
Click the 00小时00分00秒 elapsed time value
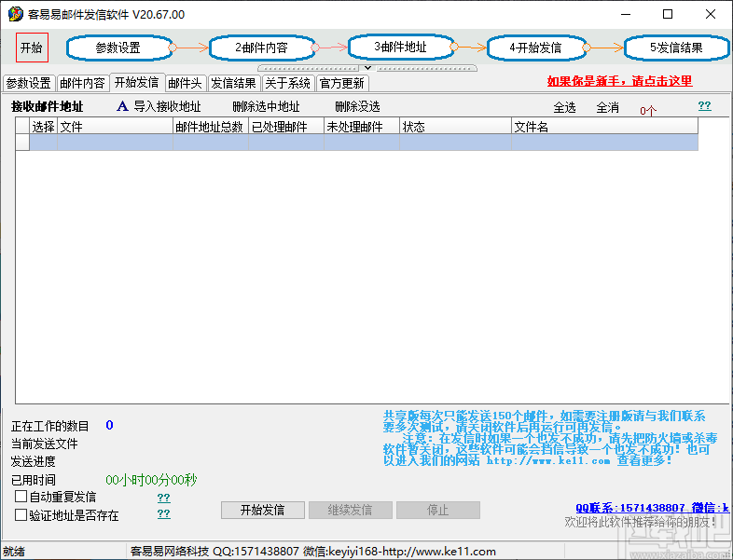point(151,480)
